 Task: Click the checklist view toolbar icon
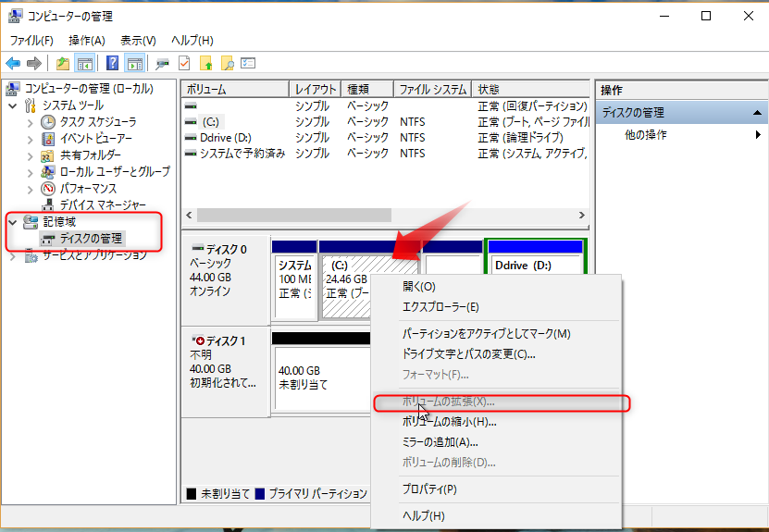(x=248, y=63)
